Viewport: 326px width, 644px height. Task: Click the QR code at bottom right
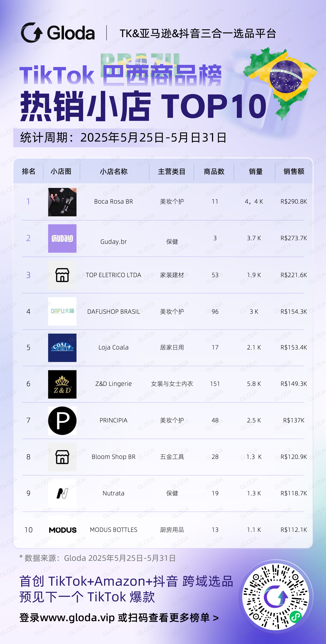tap(275, 597)
